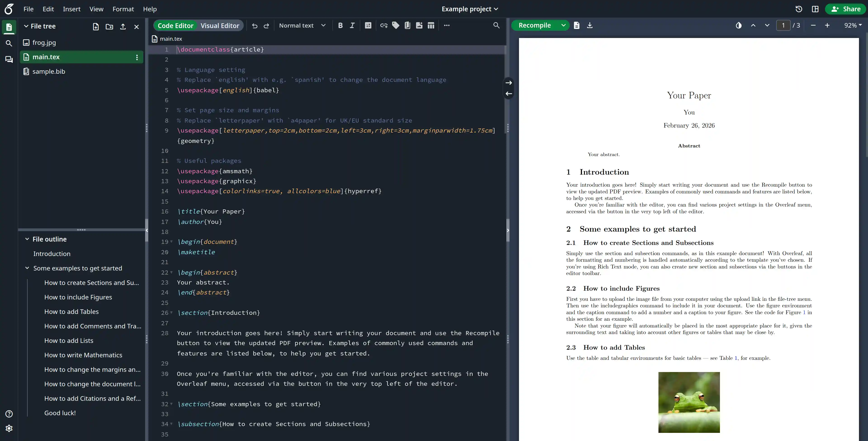Image resolution: width=868 pixels, height=441 pixels.
Task: Insert a figure using the image toolbar icon
Action: [419, 25]
